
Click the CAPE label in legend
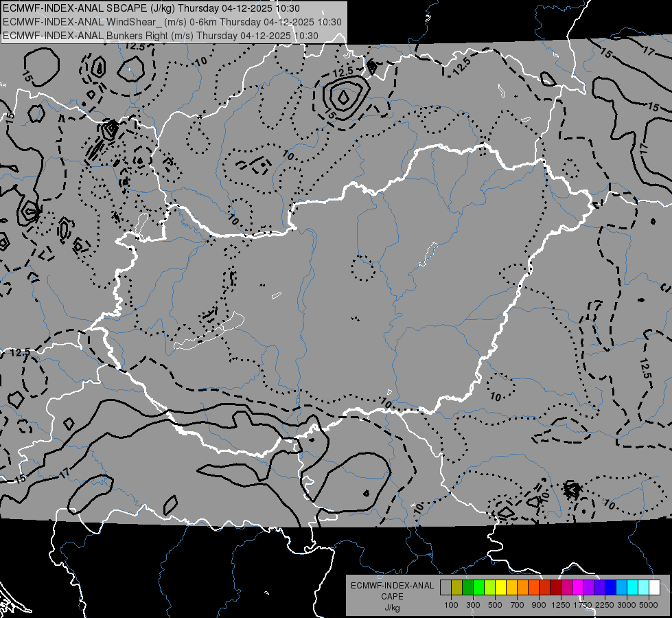coord(392,596)
